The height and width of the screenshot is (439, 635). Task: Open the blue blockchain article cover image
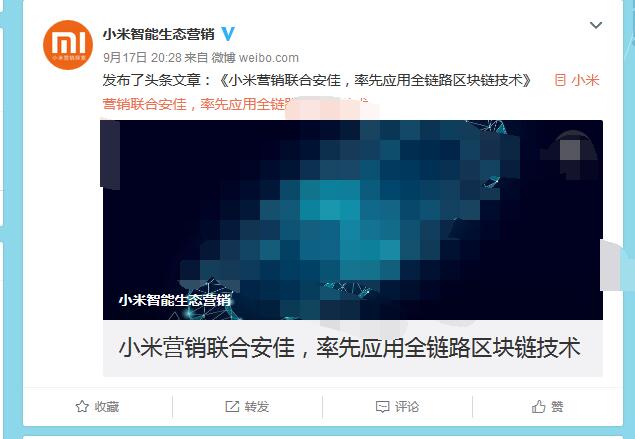tap(353, 220)
